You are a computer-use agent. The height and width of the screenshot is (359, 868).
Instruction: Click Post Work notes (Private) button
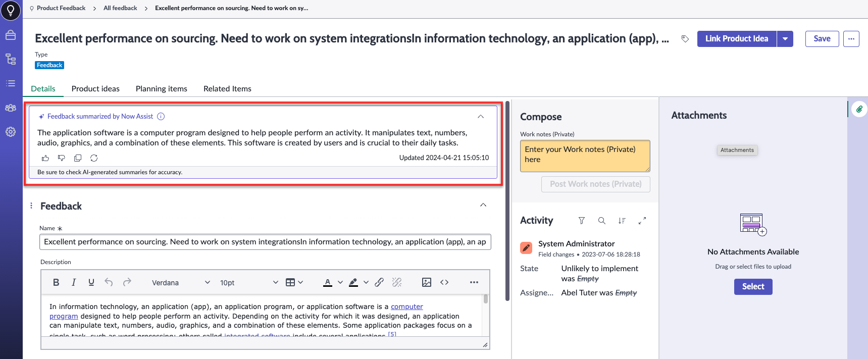click(x=596, y=184)
